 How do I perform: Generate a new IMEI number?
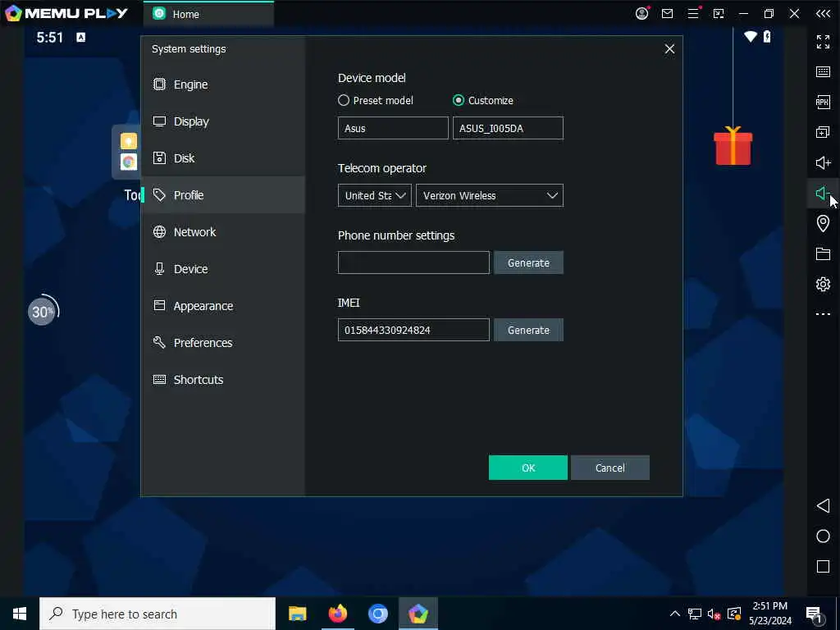point(528,330)
